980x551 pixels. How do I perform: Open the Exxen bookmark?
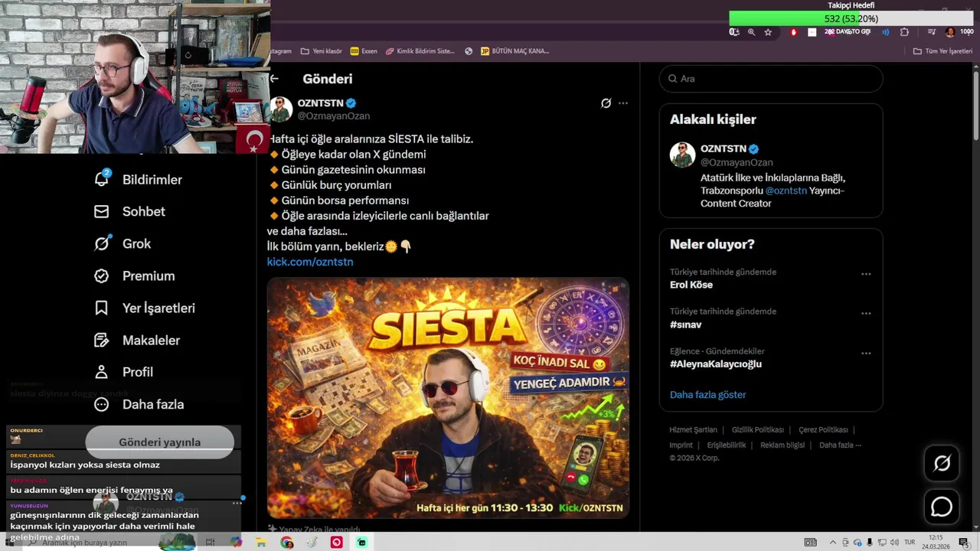(x=364, y=51)
